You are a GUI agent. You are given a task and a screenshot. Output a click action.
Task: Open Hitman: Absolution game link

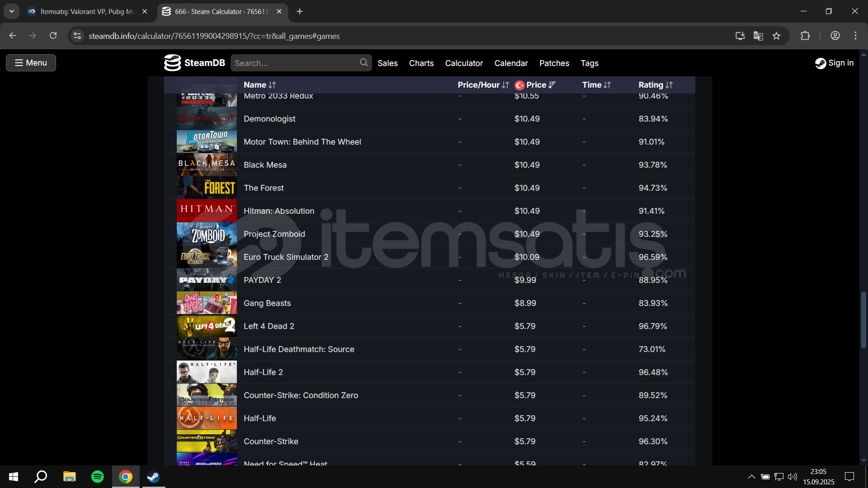tap(278, 211)
